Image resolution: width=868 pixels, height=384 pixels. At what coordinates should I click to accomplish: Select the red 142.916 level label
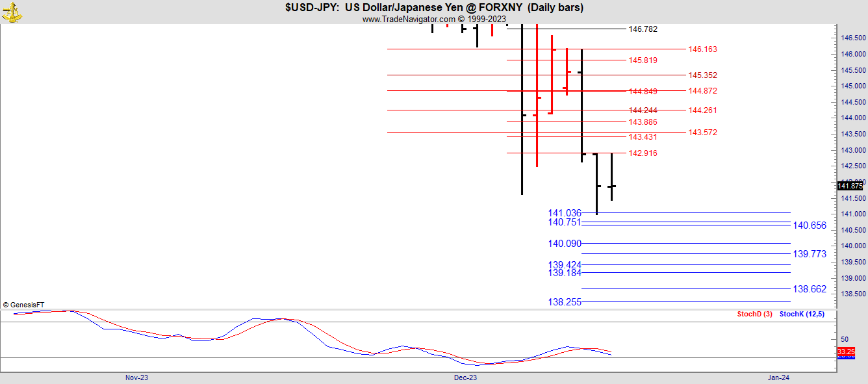[643, 153]
